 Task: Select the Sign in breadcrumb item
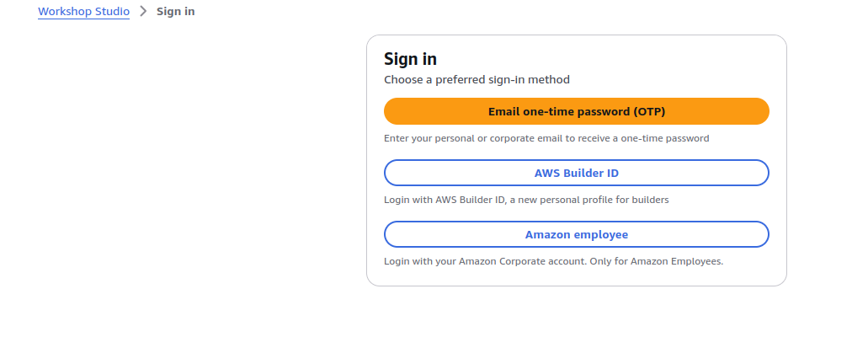click(175, 12)
